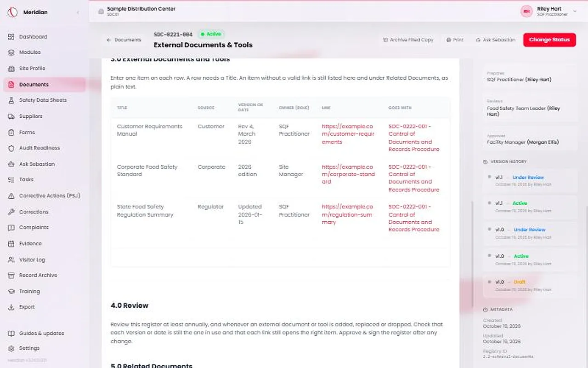Screen dimensions: 588x368
Task: Open the corporate-standard example link
Action: 348,174
